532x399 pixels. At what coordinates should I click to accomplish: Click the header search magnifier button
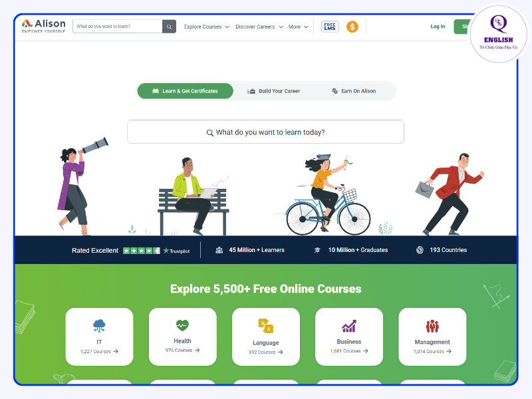click(169, 27)
